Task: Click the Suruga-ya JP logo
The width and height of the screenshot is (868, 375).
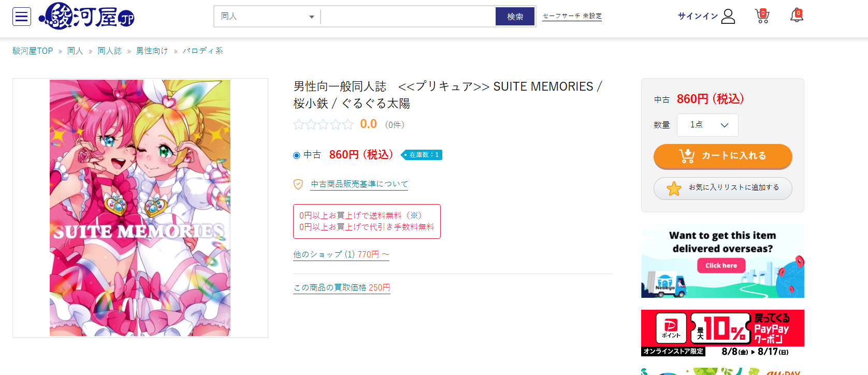Action: pyautogui.click(x=87, y=16)
